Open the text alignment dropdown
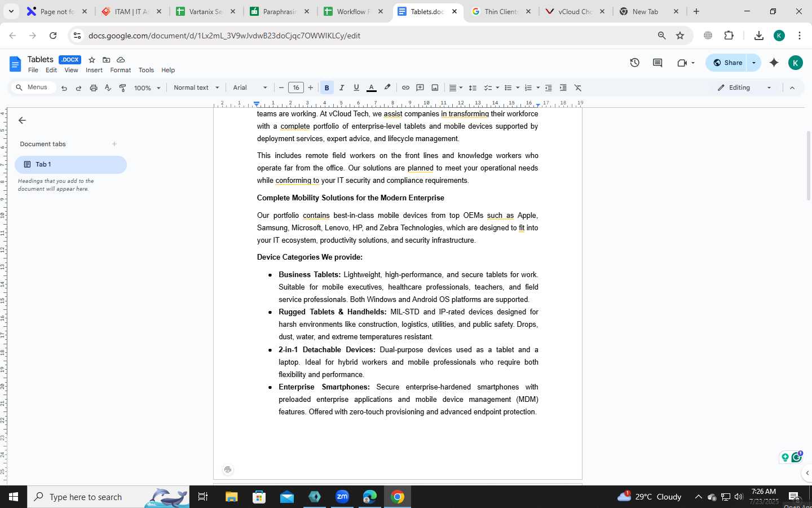This screenshot has width=812, height=508. pos(456,88)
